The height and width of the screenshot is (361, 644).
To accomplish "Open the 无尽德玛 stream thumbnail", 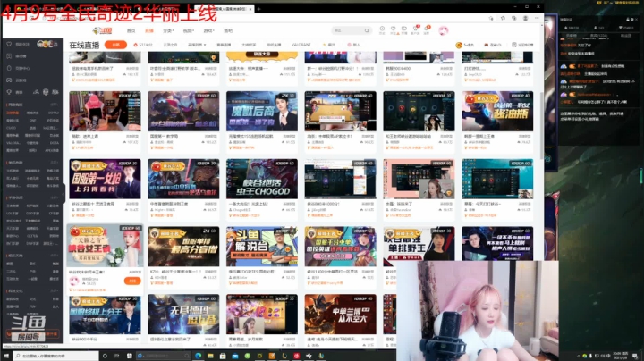I will 183,314.
